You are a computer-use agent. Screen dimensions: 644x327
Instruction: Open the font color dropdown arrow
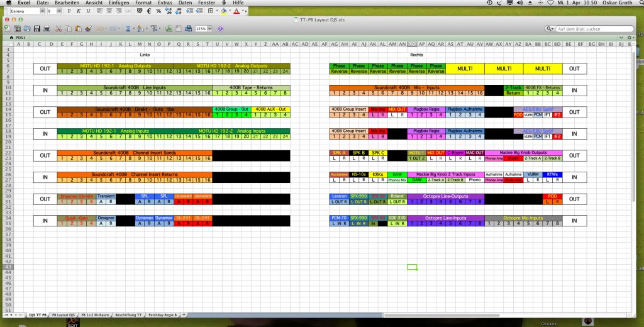[243, 11]
